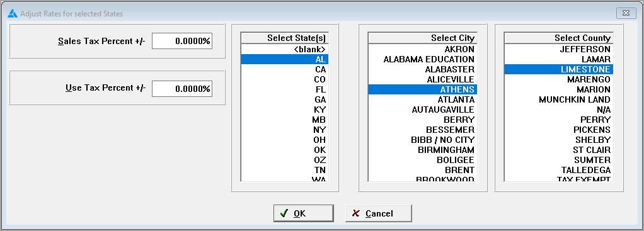
Task: Confirm with the OK button
Action: (x=304, y=213)
